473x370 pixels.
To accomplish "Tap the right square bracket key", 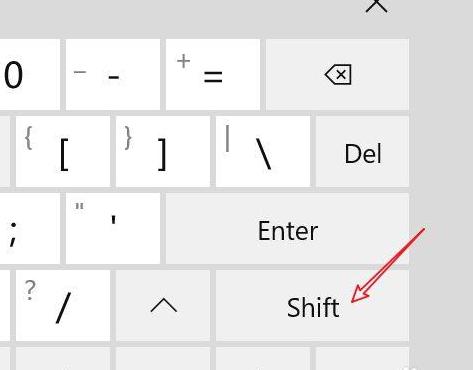I will [163, 151].
